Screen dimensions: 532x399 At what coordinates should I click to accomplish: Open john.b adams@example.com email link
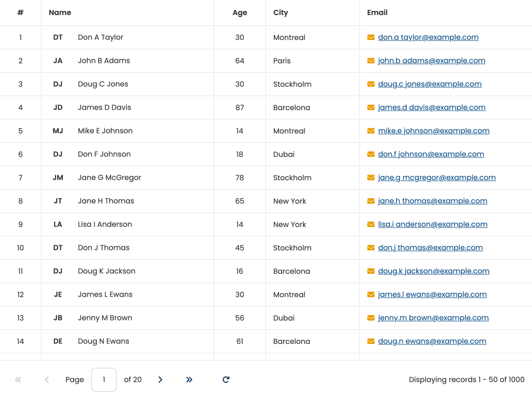tap(431, 61)
